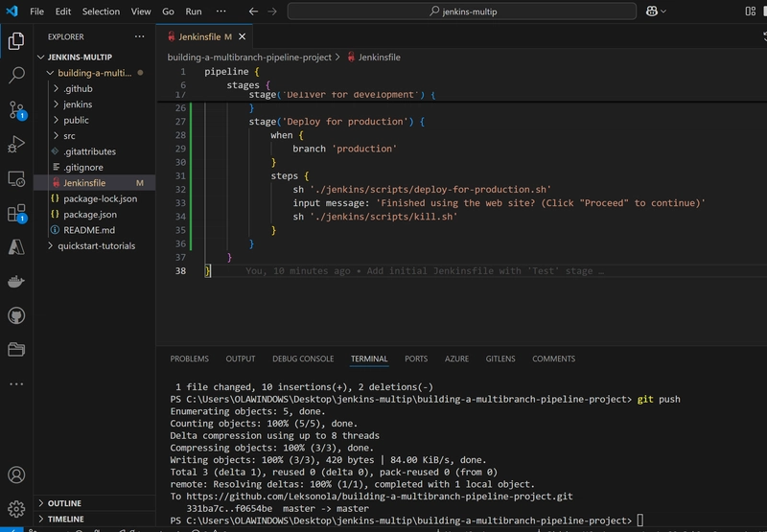Switch to the PROBLEMS panel tab
This screenshot has width=767, height=532.
[189, 359]
